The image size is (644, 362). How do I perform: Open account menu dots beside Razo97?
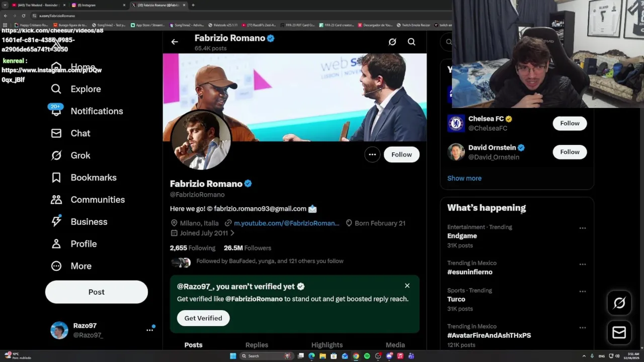(x=149, y=330)
